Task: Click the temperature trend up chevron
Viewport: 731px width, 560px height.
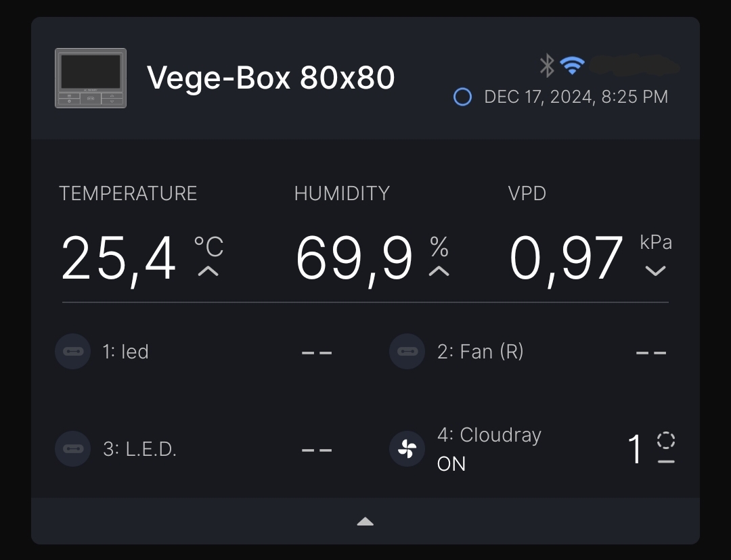Action: 208,271
